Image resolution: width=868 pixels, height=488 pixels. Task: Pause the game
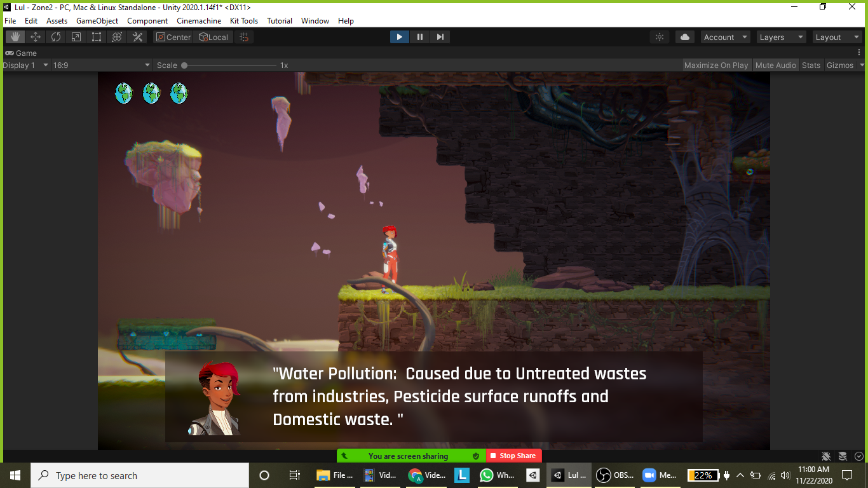420,37
